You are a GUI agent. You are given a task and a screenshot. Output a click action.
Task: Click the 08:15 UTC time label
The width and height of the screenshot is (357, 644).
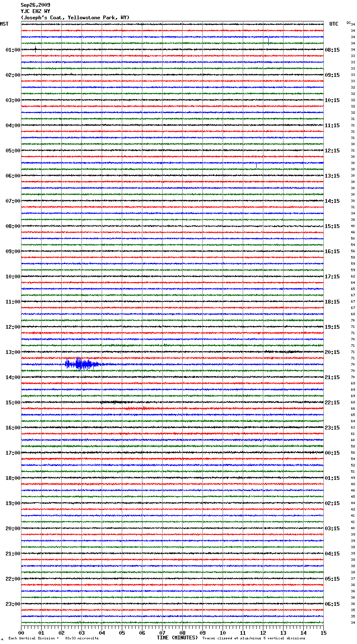(x=332, y=50)
